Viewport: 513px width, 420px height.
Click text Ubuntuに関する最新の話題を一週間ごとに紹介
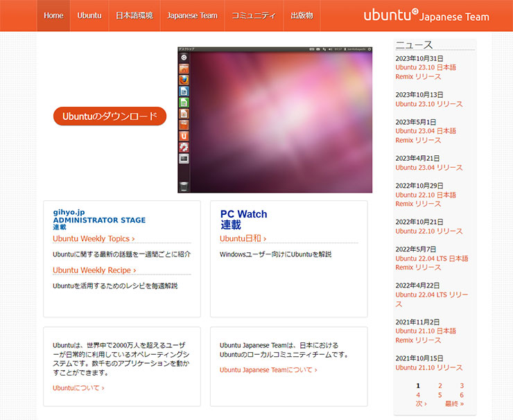pyautogui.click(x=122, y=254)
